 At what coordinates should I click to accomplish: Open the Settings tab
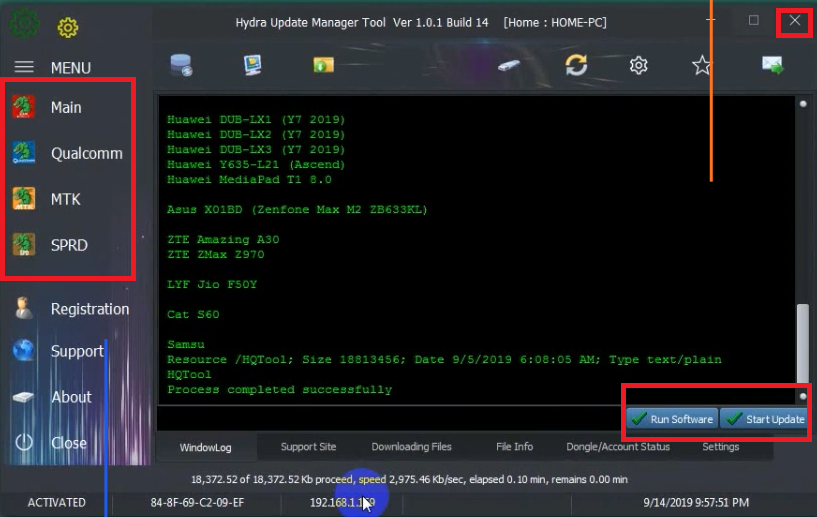[721, 447]
